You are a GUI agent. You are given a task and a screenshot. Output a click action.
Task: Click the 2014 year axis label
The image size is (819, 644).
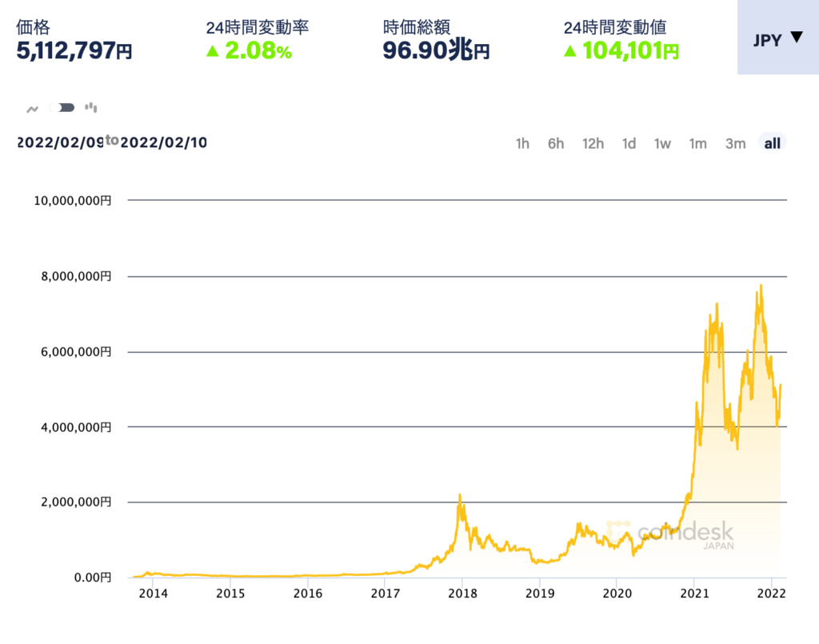tap(153, 594)
